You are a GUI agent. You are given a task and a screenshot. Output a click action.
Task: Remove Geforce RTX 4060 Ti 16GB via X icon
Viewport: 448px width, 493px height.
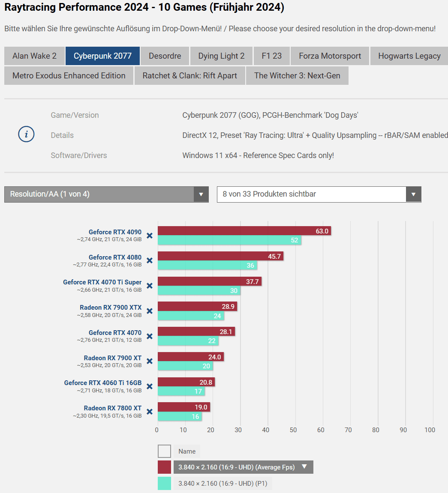click(150, 386)
